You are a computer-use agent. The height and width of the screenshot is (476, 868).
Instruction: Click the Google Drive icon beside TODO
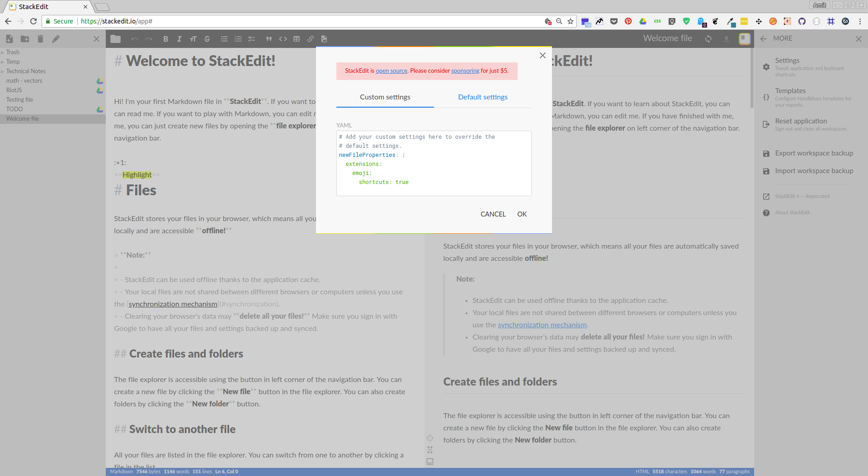point(100,109)
